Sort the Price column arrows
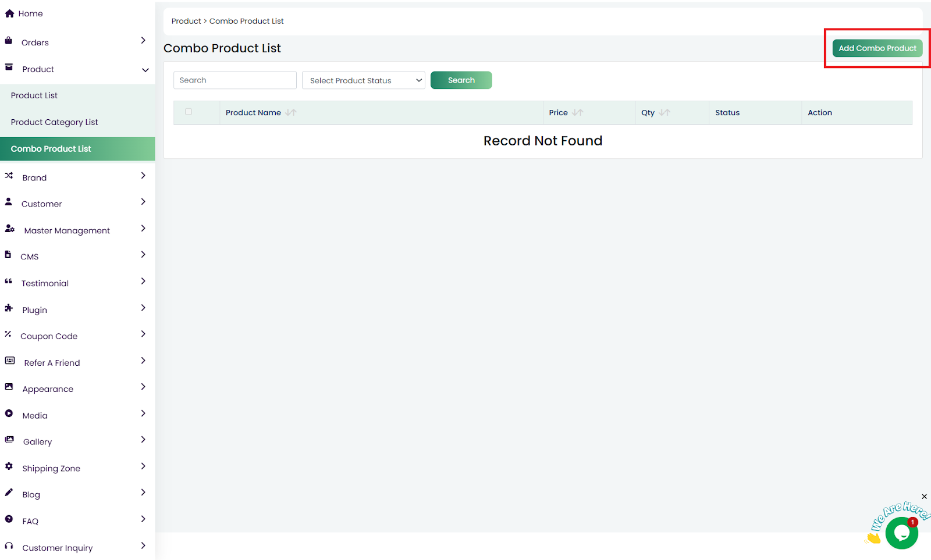Screen dimensions: 931x560 click(577, 113)
